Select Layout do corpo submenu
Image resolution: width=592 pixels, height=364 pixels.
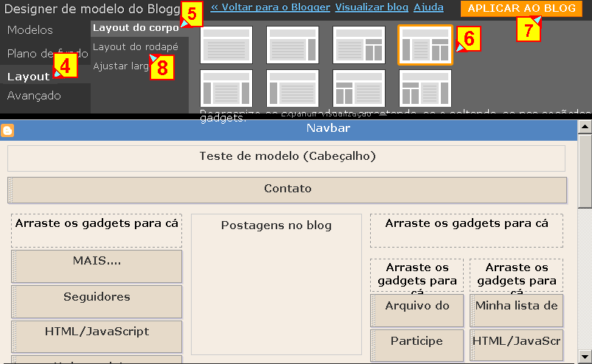pos(136,28)
